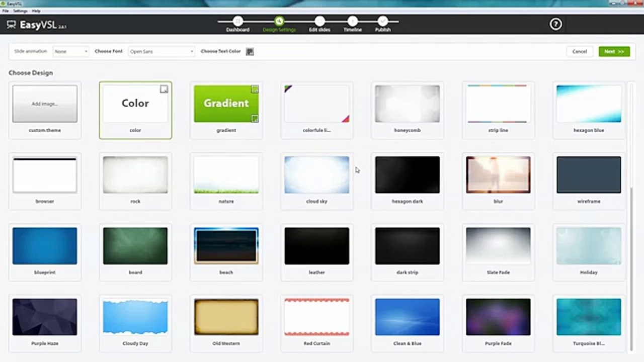Click the Next >> button

[614, 51]
